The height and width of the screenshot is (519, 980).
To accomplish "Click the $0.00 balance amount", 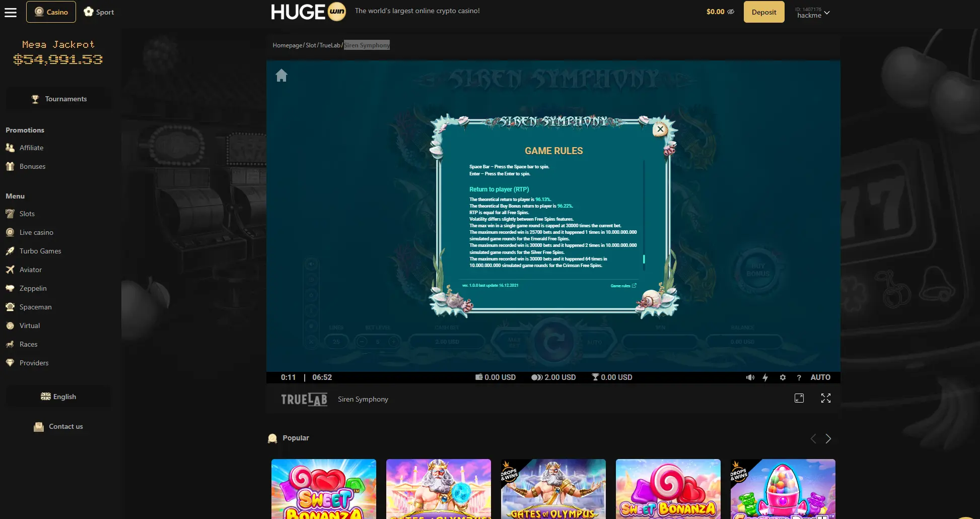I will pyautogui.click(x=715, y=12).
